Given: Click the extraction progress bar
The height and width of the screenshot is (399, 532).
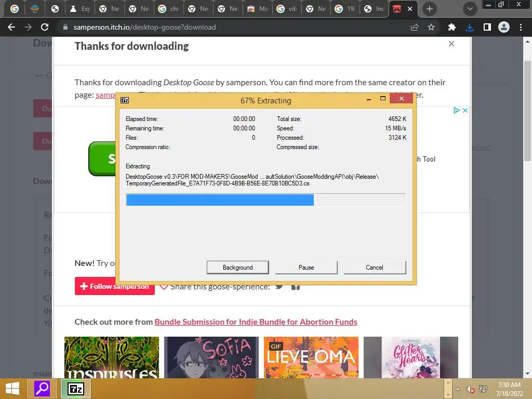Looking at the screenshot, I should tap(265, 200).
